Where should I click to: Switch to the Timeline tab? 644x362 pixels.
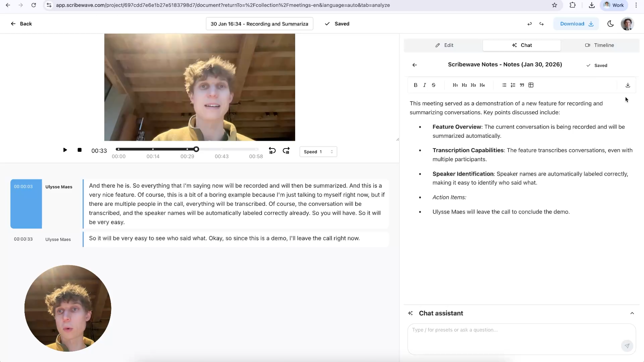[600, 45]
